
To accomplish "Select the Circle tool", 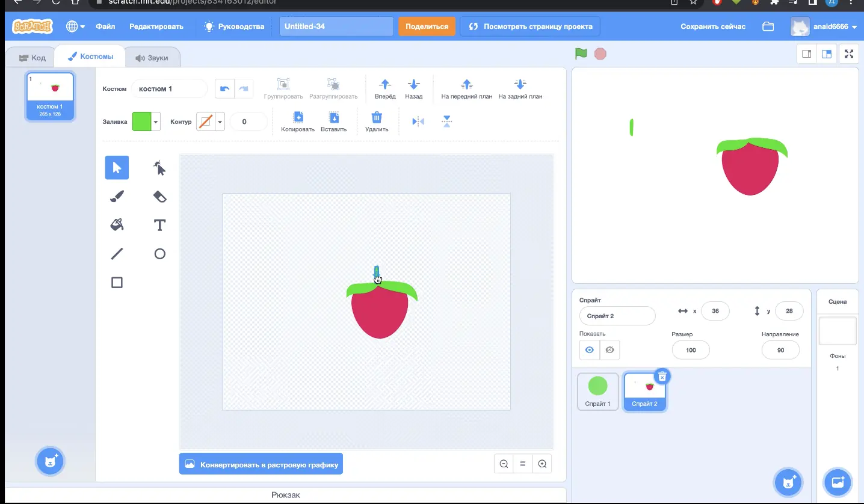I will point(159,254).
